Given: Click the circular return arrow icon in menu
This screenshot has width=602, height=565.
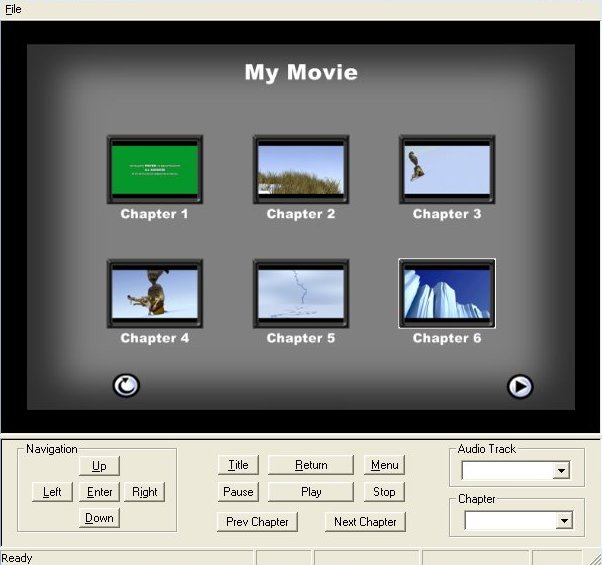Looking at the screenshot, I should point(125,385).
